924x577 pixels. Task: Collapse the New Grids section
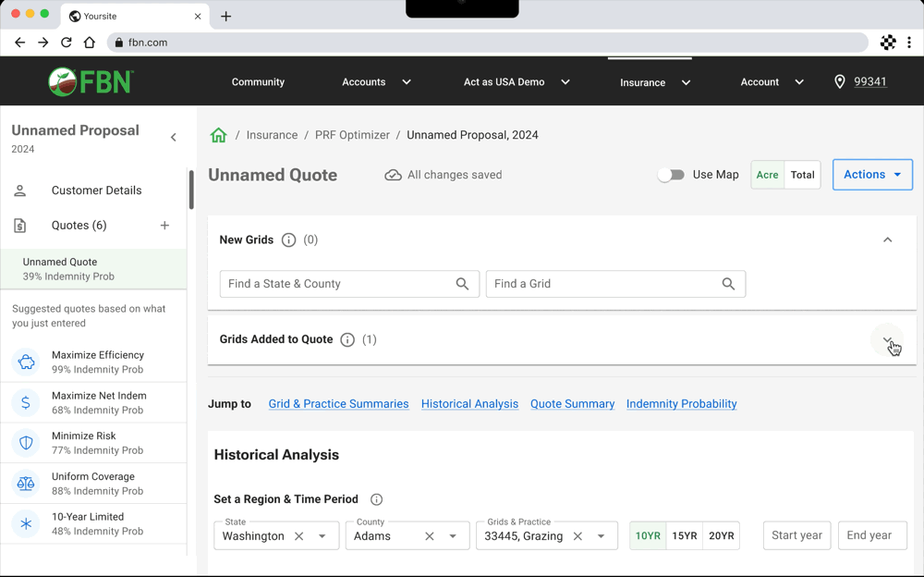point(887,240)
